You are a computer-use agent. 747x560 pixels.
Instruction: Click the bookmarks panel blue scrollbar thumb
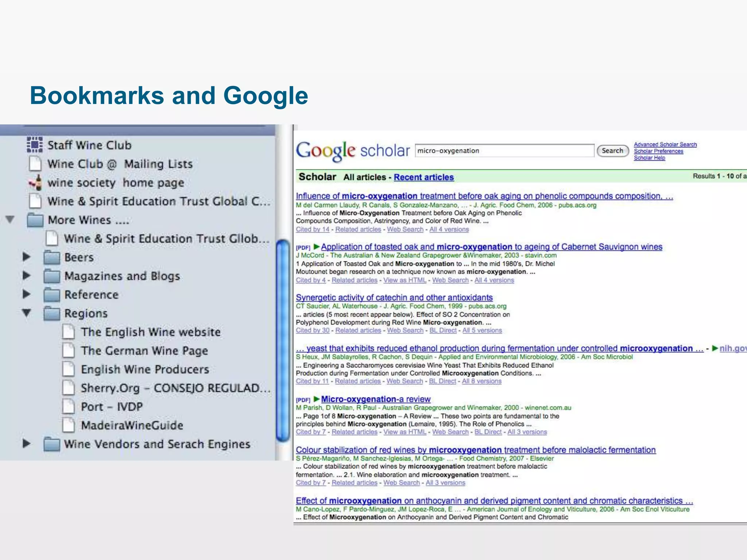pos(283,341)
